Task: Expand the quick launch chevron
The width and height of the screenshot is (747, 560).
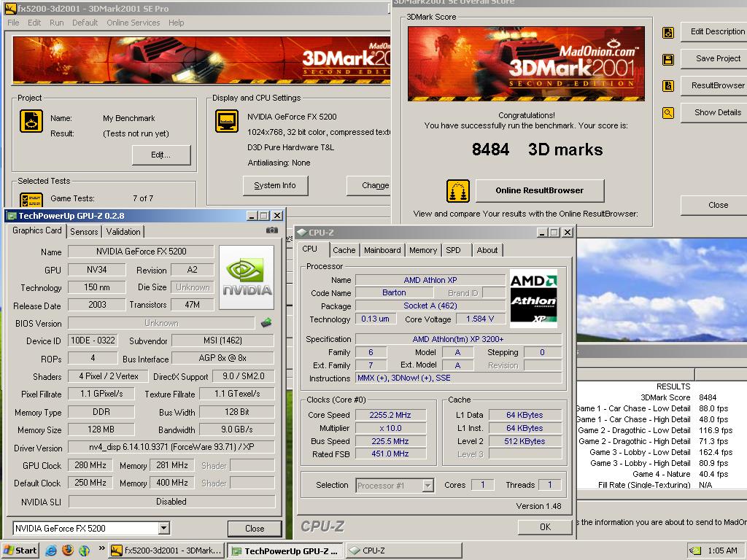Action: click(x=101, y=548)
